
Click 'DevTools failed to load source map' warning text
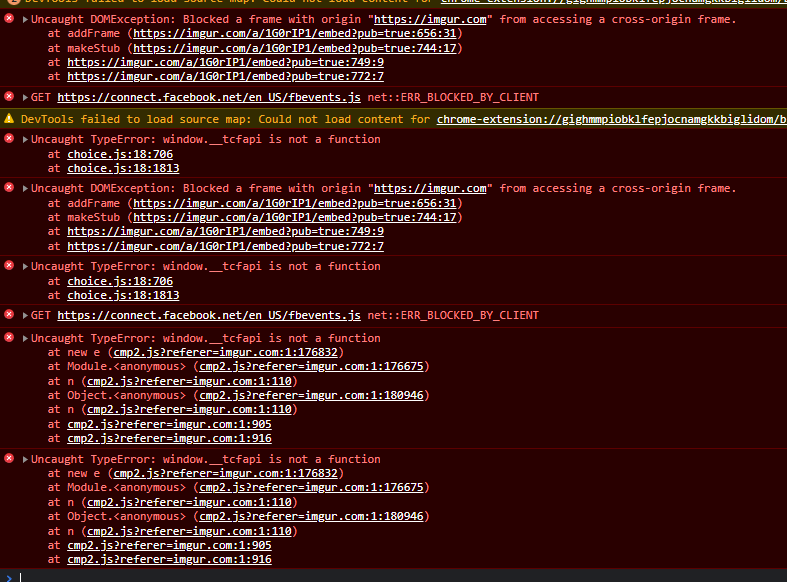pos(137,119)
